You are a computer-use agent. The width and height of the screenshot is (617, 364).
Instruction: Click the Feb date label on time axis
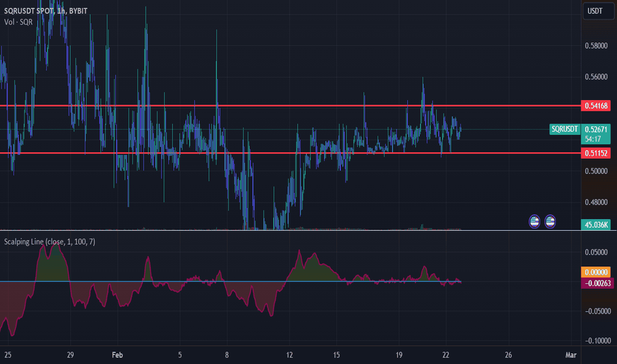coord(117,355)
